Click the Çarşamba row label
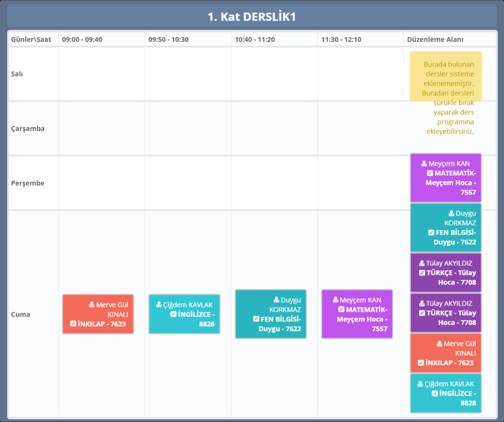504x422 pixels. click(x=28, y=128)
